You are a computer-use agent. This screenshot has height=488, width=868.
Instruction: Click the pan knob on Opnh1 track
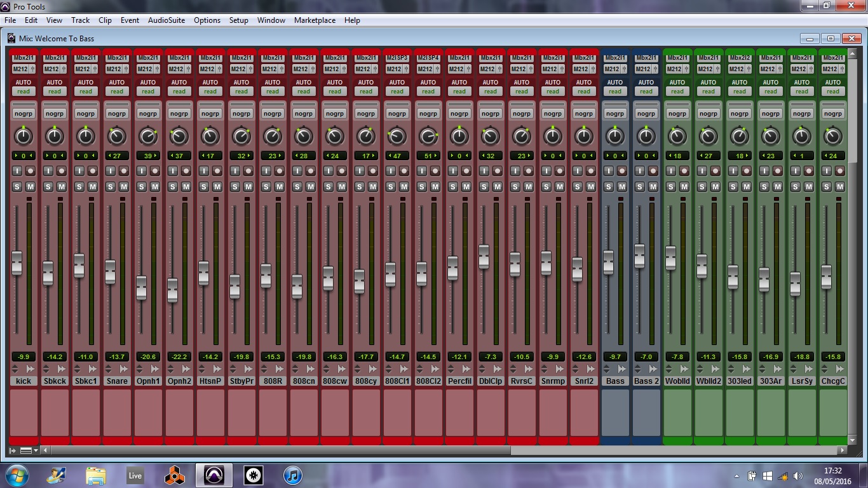(x=148, y=136)
